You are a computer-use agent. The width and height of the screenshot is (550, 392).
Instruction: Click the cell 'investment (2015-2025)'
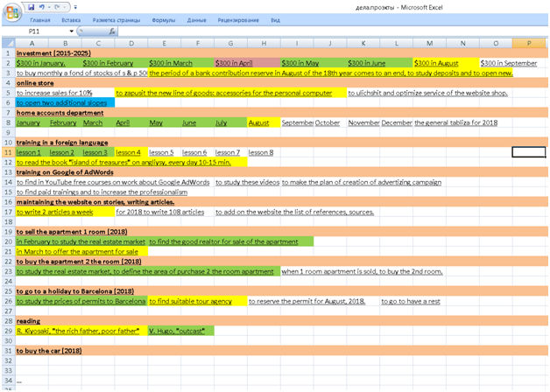click(x=53, y=53)
